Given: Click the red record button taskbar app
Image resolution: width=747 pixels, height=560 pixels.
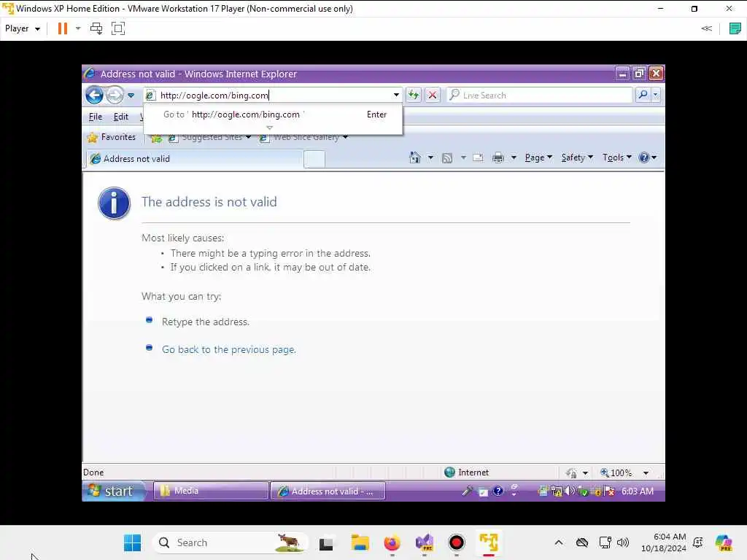Looking at the screenshot, I should [457, 542].
